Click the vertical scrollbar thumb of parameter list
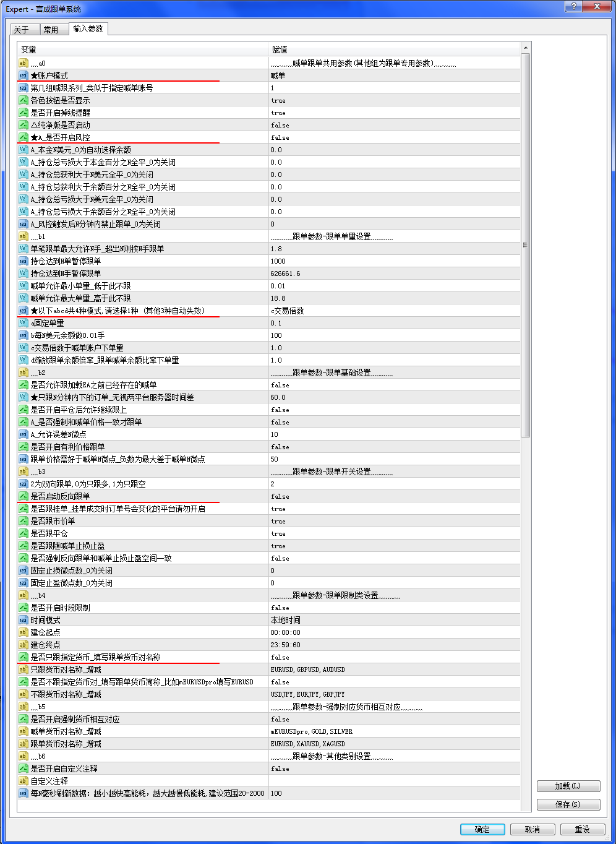 pos(526,245)
